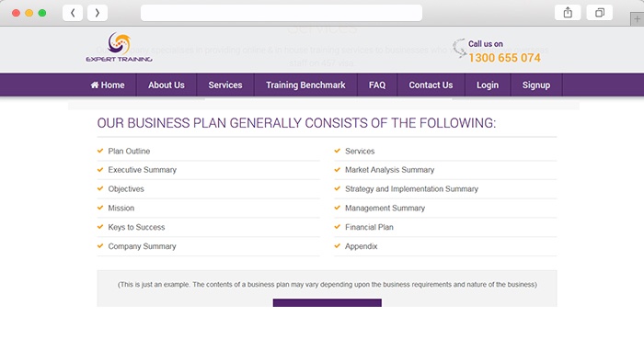Click the green fullscreen window button
This screenshot has height=362, width=644.
tap(42, 13)
